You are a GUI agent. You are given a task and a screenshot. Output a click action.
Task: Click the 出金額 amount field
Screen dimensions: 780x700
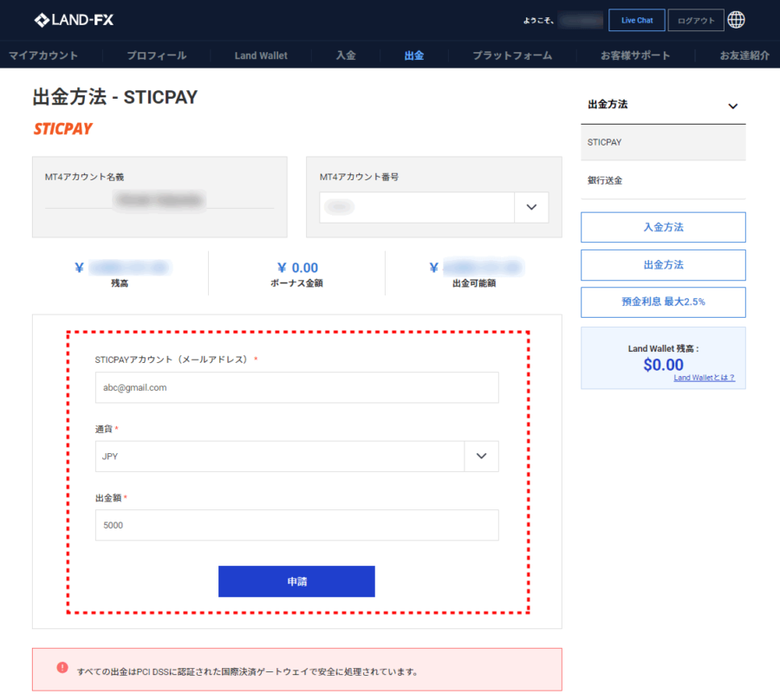tap(297, 525)
